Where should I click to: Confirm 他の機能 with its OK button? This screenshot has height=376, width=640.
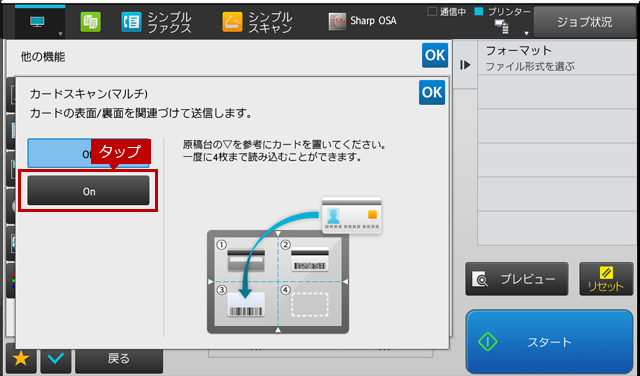435,55
